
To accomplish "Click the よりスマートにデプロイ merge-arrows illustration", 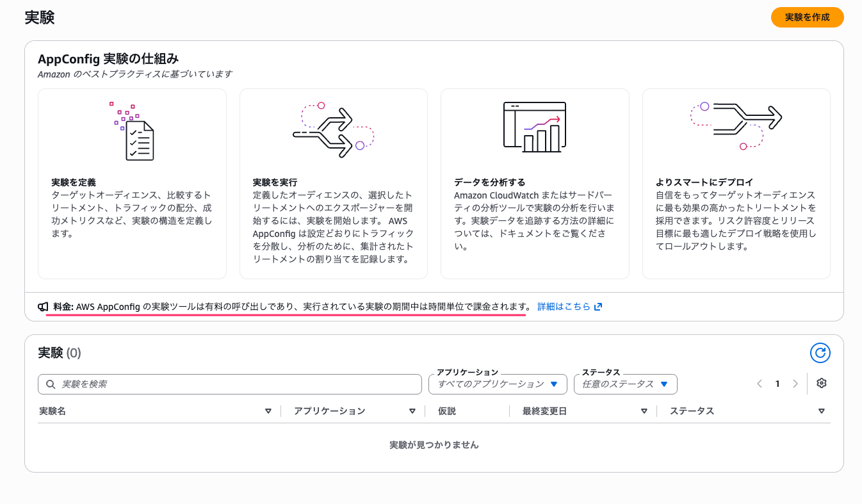I will pos(736,125).
